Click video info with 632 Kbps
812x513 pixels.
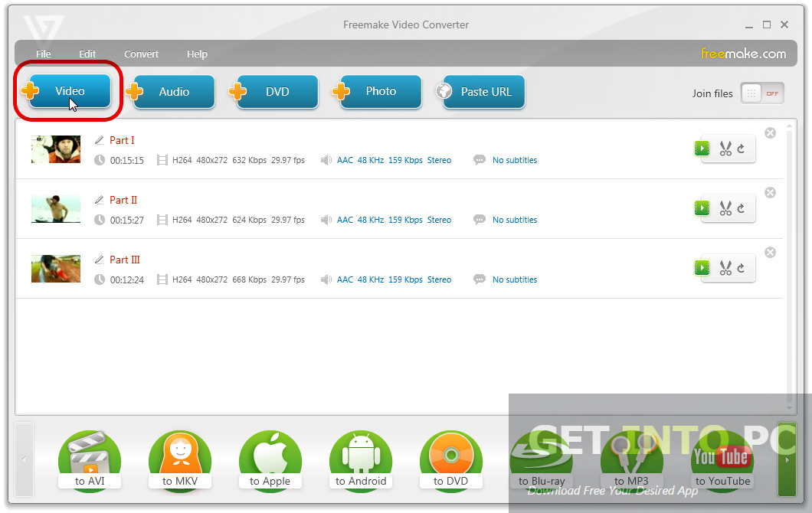[x=238, y=161]
